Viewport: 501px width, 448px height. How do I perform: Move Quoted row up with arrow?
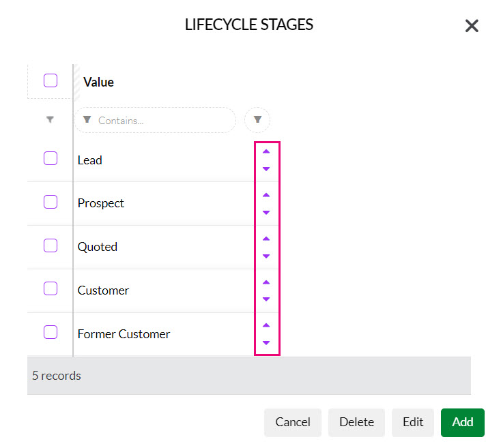(x=266, y=239)
